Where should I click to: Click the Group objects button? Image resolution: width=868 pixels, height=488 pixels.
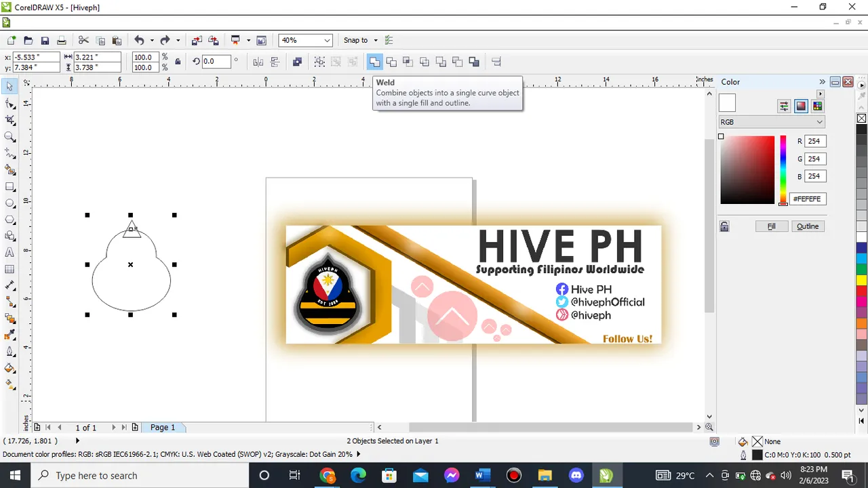(319, 62)
